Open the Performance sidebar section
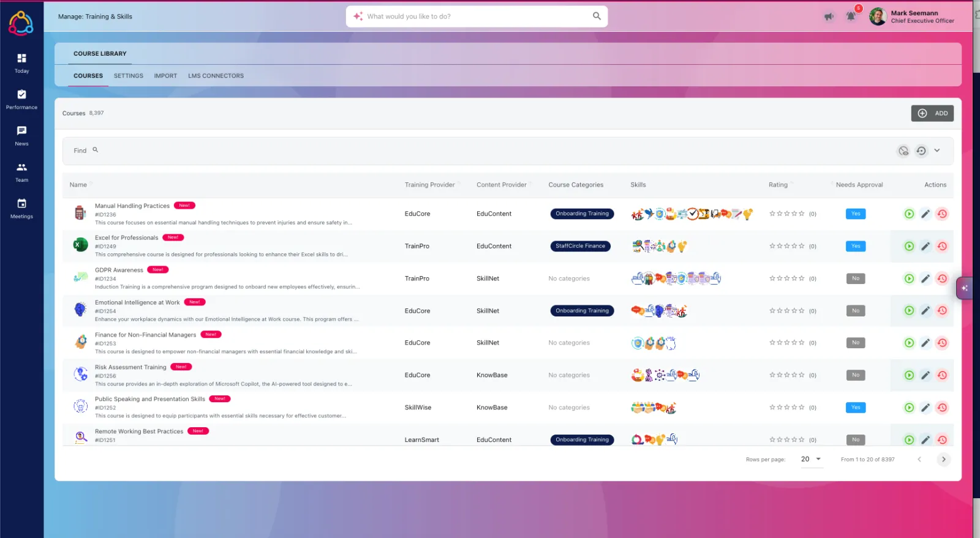Screen dimensions: 980x538 [21, 99]
